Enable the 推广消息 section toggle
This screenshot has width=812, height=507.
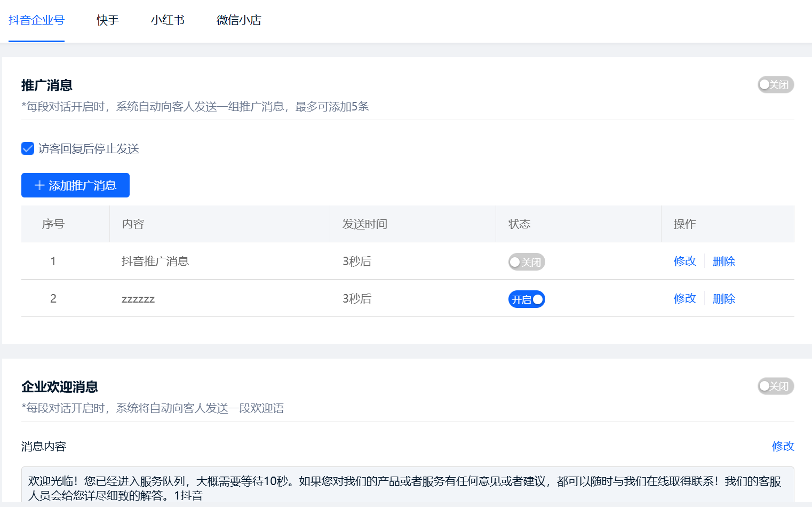pyautogui.click(x=775, y=85)
